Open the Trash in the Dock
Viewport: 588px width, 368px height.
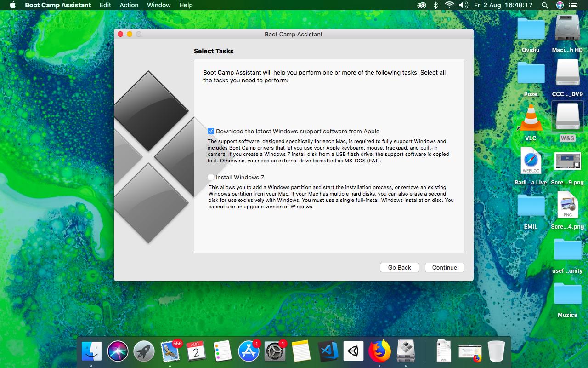(496, 352)
